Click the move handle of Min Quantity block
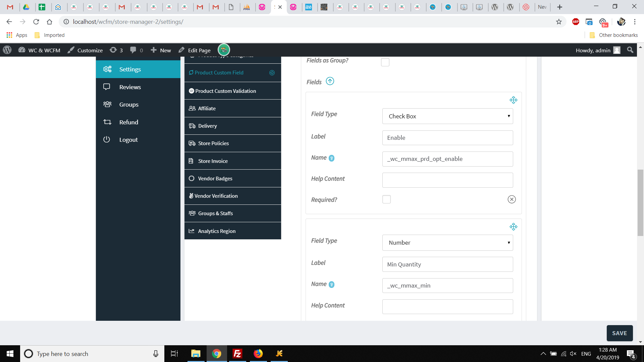The width and height of the screenshot is (644, 362). 513,227
